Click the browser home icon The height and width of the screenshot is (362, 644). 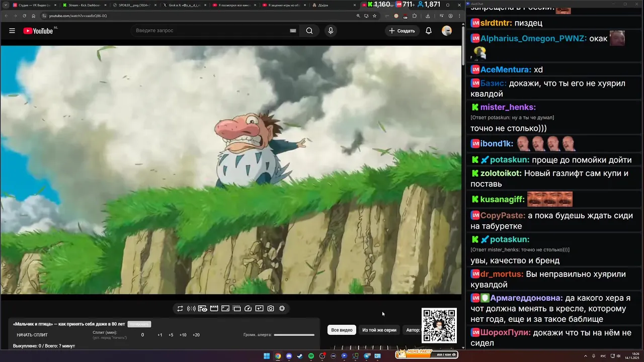34,16
